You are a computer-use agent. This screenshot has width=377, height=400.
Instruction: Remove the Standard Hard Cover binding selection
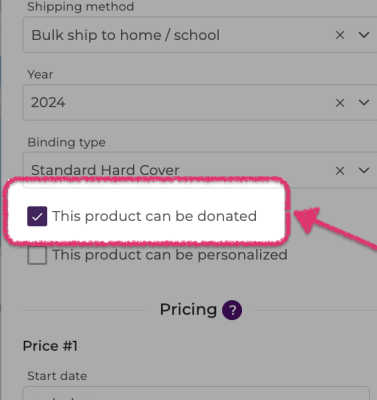pyautogui.click(x=340, y=171)
